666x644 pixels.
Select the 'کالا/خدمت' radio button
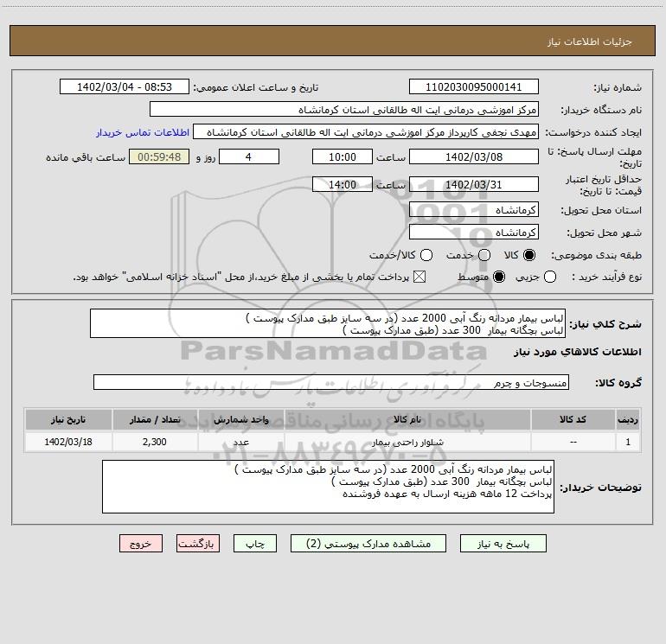tap(426, 255)
